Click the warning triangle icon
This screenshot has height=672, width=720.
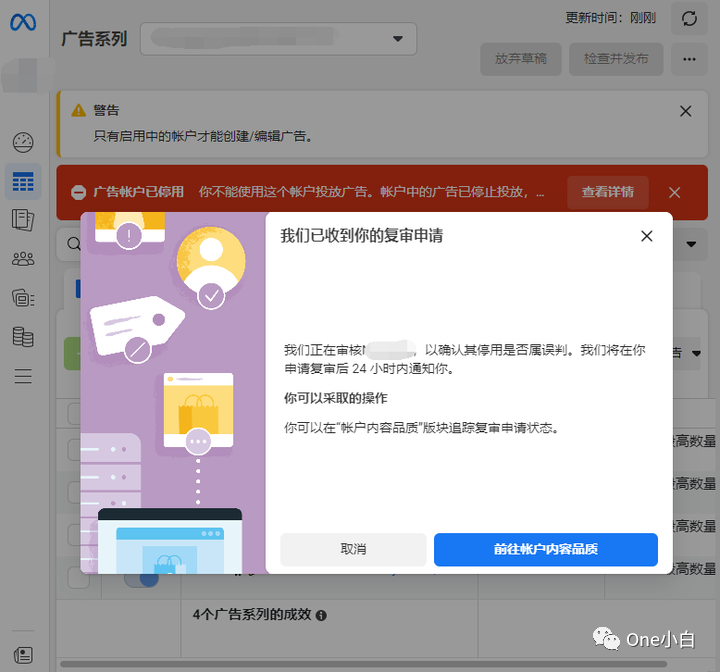pos(79,111)
